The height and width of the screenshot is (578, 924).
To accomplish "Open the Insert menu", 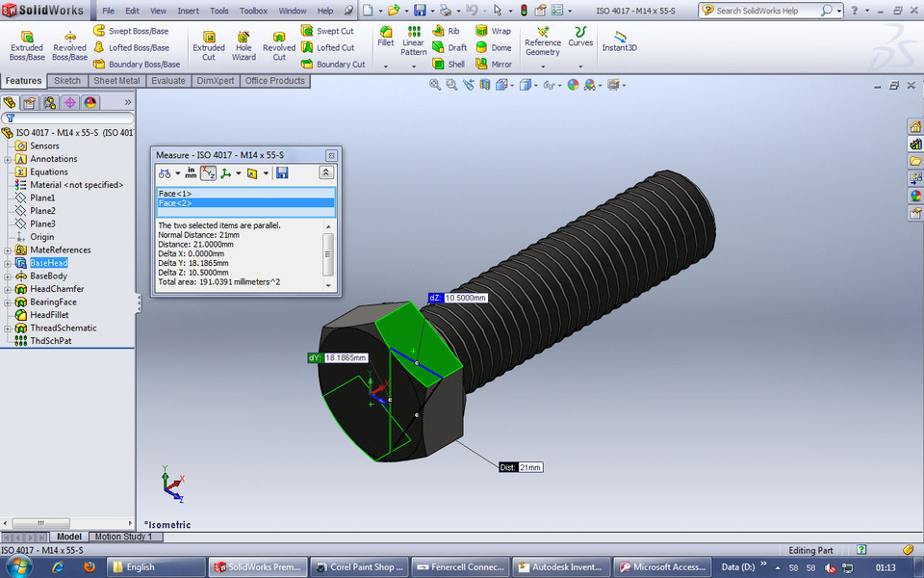I will pos(188,13).
